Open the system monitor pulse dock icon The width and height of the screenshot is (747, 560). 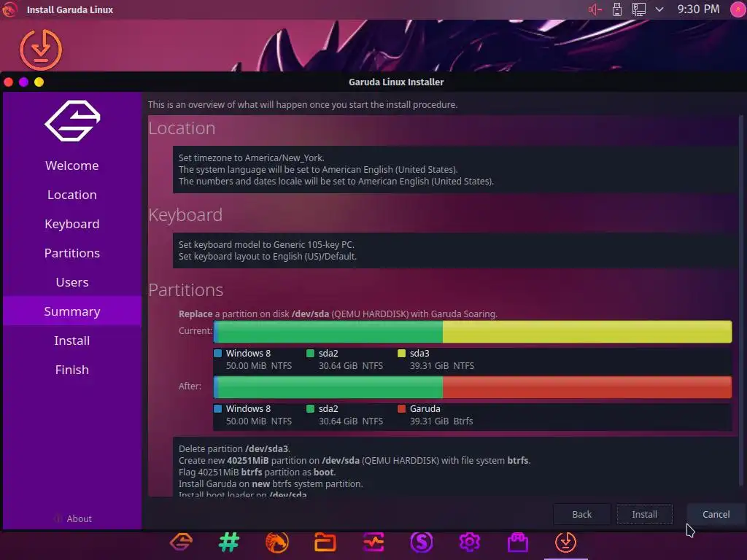point(373,542)
